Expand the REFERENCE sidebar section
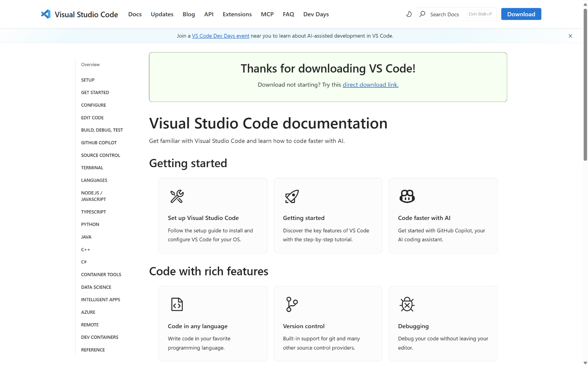The height and width of the screenshot is (367, 588). coord(93,350)
